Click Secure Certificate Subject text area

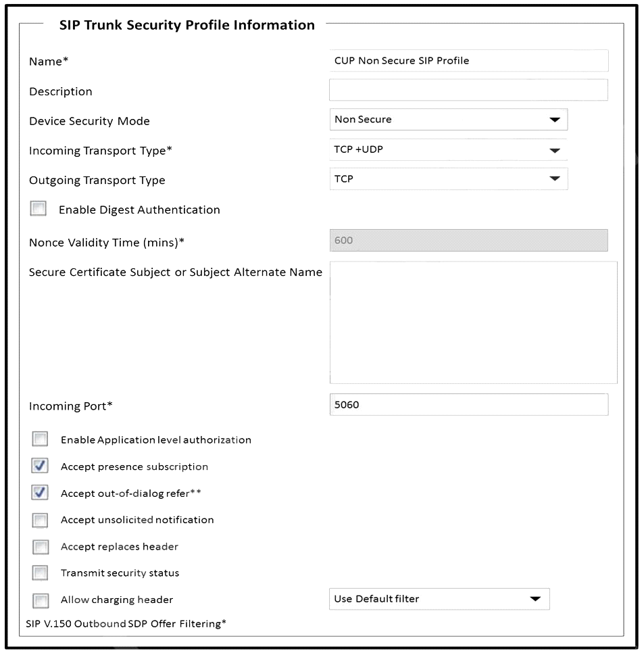click(473, 322)
